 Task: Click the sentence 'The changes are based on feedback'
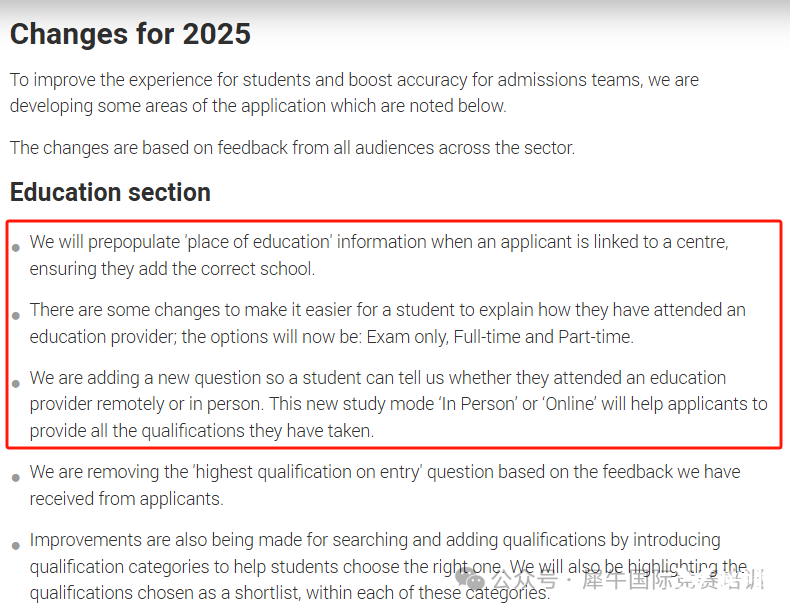[292, 148]
